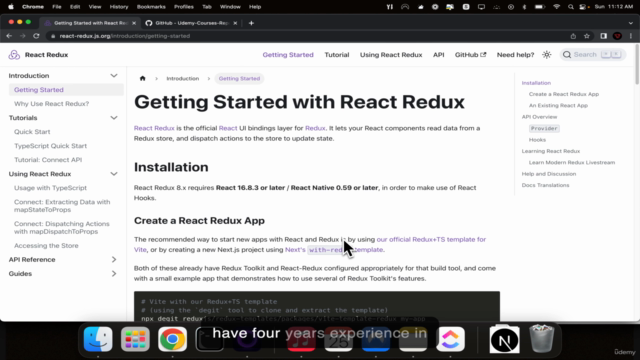Open Tutorial: Connect API page

[48, 160]
